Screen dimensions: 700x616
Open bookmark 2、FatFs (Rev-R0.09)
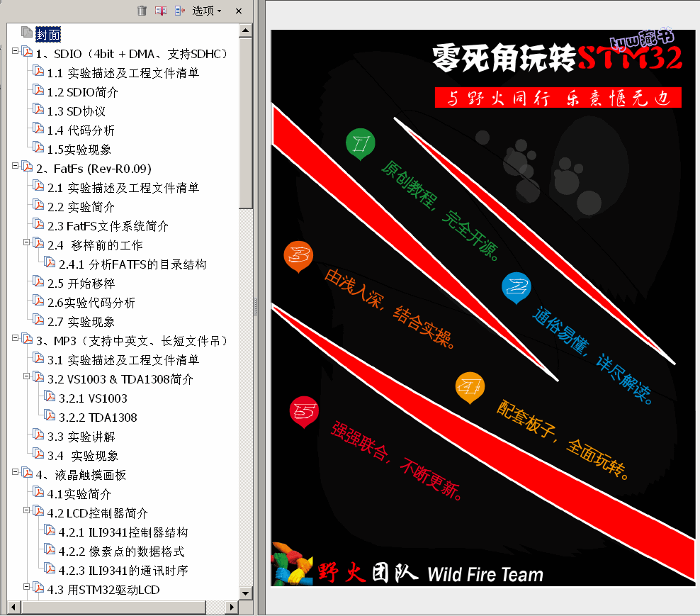tap(94, 169)
